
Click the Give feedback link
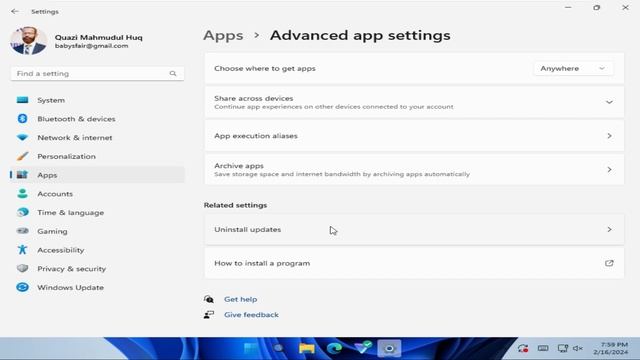click(251, 315)
